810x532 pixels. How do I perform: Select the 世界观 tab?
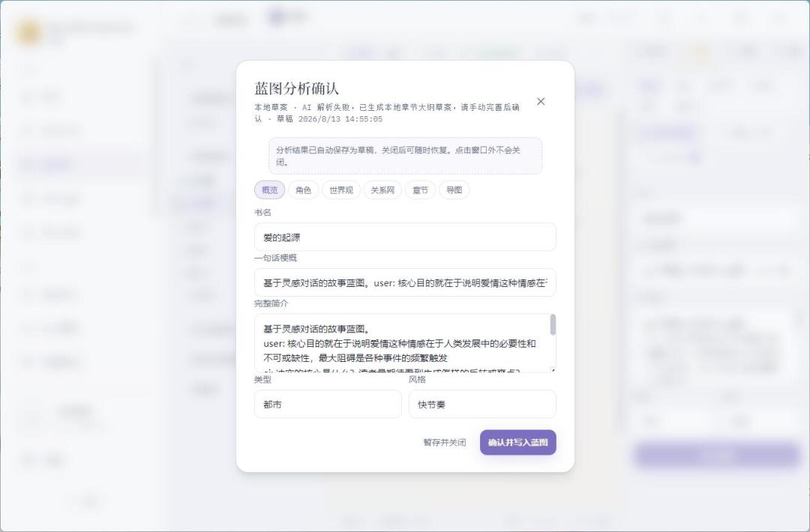tap(341, 190)
